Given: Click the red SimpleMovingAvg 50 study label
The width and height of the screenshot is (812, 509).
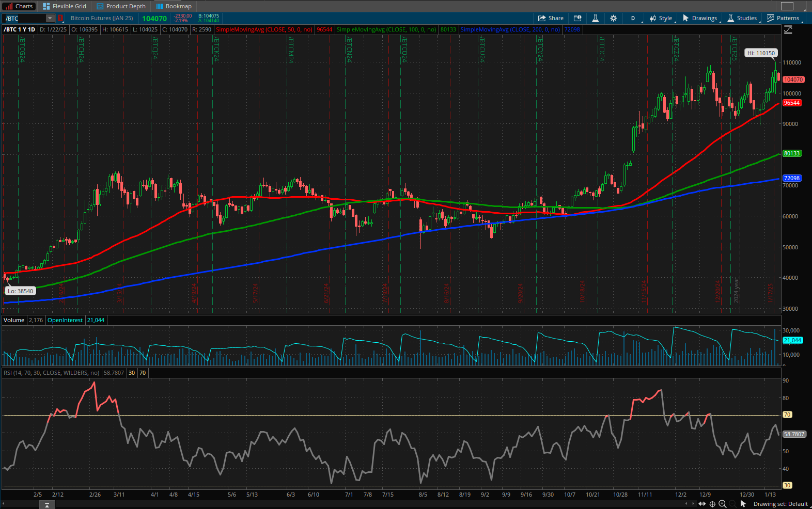Looking at the screenshot, I should tap(264, 29).
